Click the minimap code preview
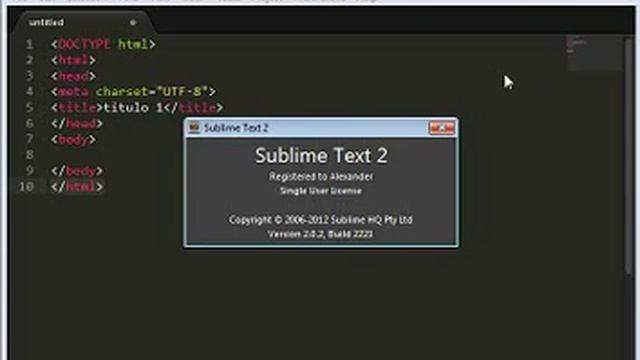The width and height of the screenshot is (640, 360). tap(593, 53)
